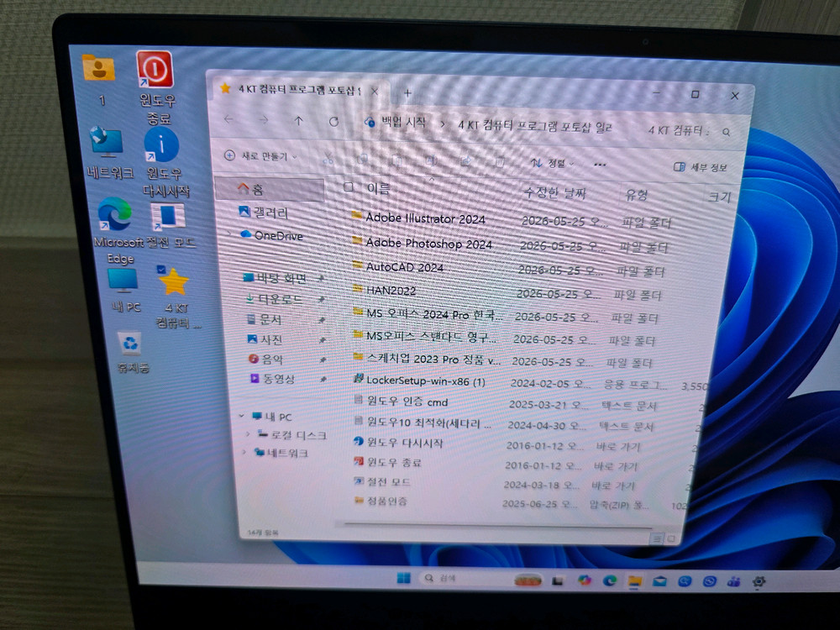Click the breadcrumb 4 KT 컴퓨터 프로그램 포토샵
The width and height of the screenshot is (840, 630).
pos(534,127)
